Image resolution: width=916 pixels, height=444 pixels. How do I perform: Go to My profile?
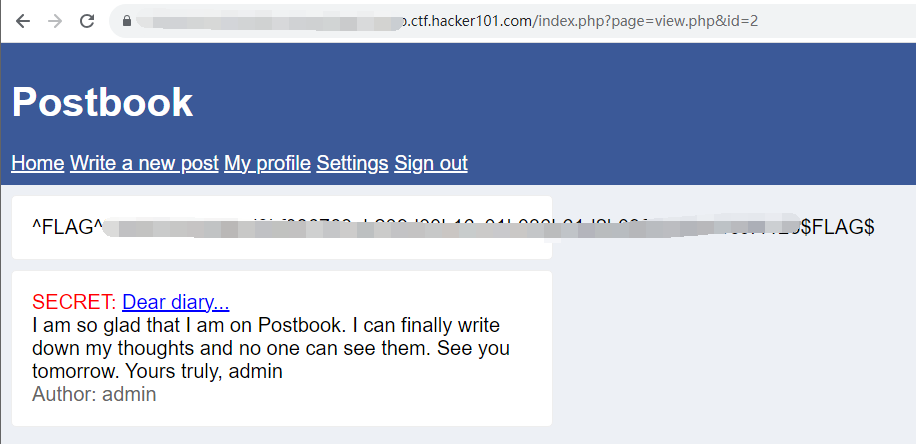[x=267, y=163]
